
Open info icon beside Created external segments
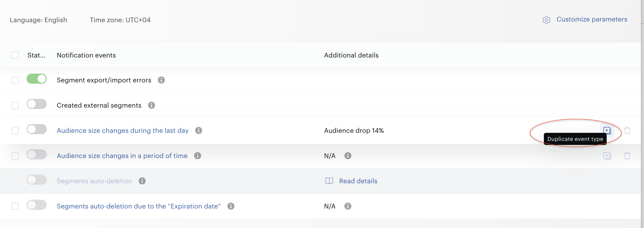[x=152, y=105]
